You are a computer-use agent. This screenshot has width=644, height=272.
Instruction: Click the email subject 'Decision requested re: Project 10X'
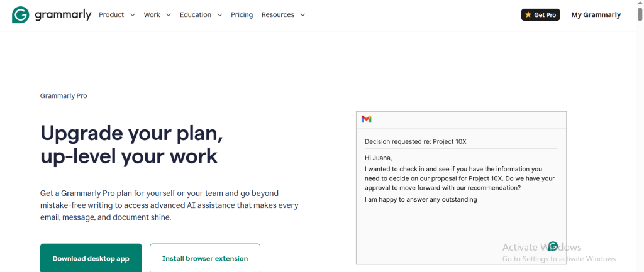(x=416, y=141)
